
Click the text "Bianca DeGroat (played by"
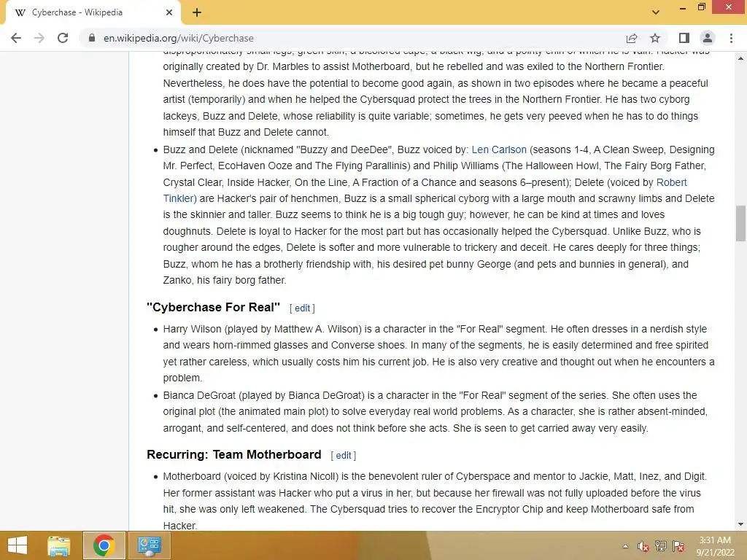[225, 395]
